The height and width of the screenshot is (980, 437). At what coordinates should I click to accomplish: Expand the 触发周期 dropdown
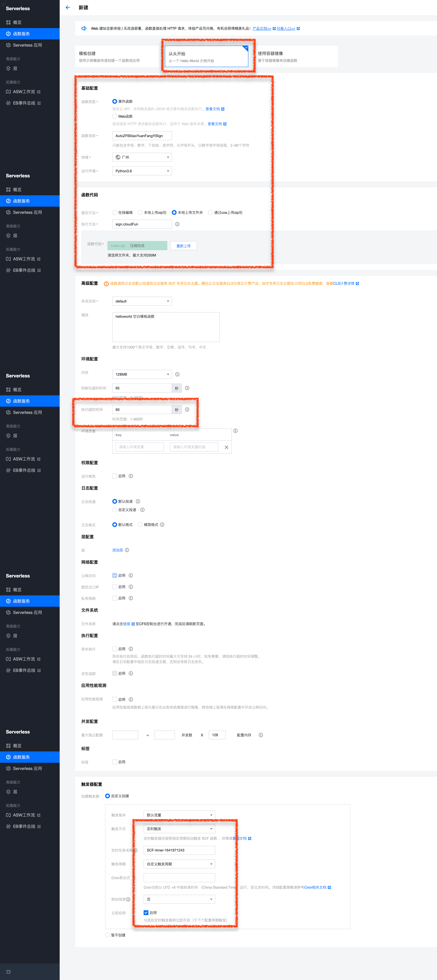click(179, 864)
